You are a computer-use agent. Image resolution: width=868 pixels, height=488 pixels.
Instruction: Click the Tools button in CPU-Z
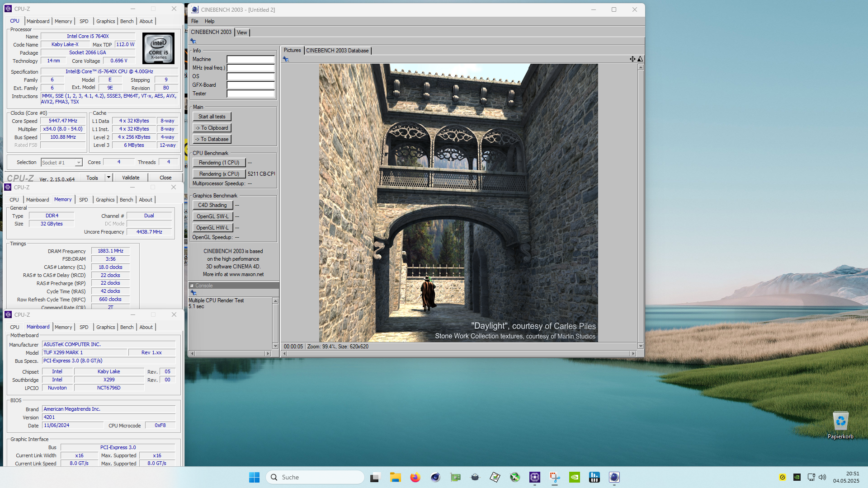tap(92, 178)
